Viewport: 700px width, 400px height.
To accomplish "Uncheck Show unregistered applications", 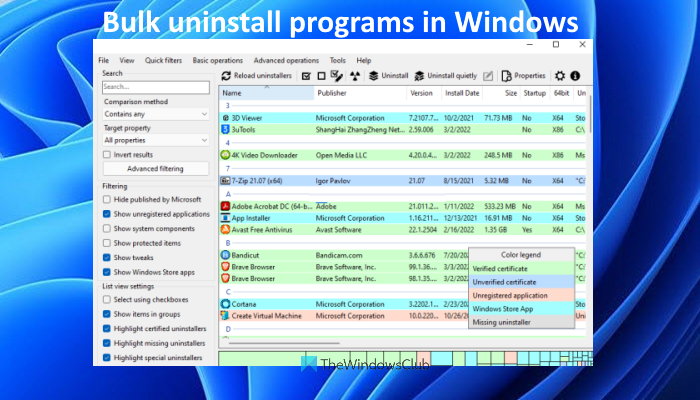I will tap(107, 214).
